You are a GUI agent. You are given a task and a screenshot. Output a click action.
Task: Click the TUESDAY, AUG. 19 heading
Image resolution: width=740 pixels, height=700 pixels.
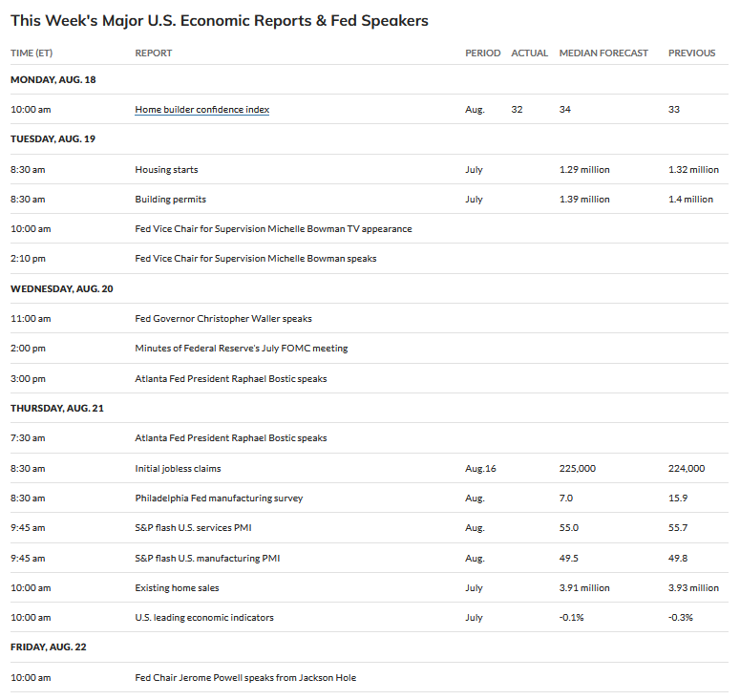coord(53,138)
